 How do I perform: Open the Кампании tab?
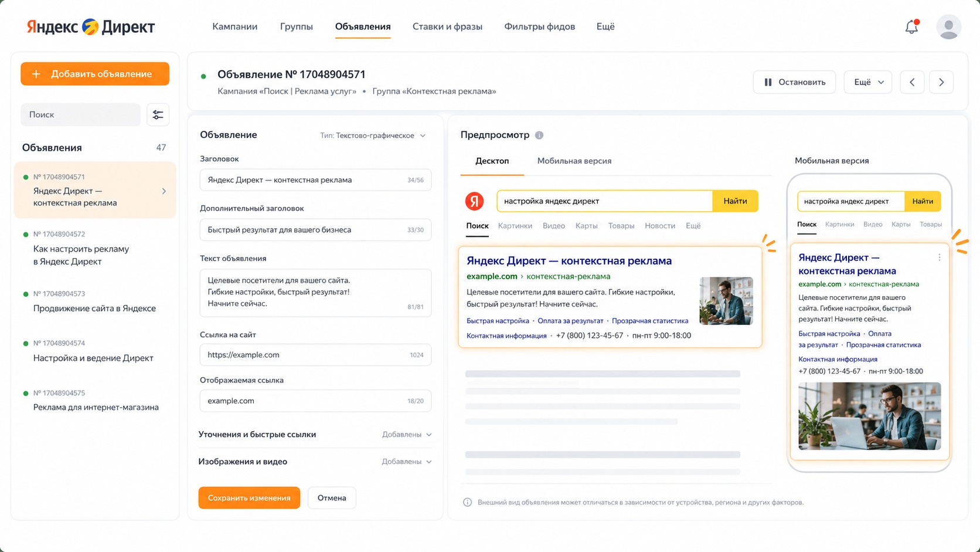pos(234,26)
